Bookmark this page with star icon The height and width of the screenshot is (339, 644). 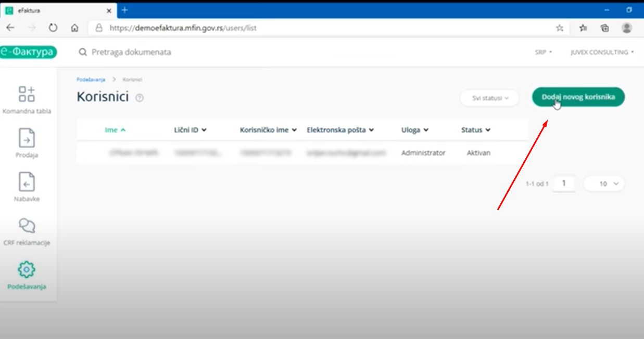pyautogui.click(x=560, y=28)
